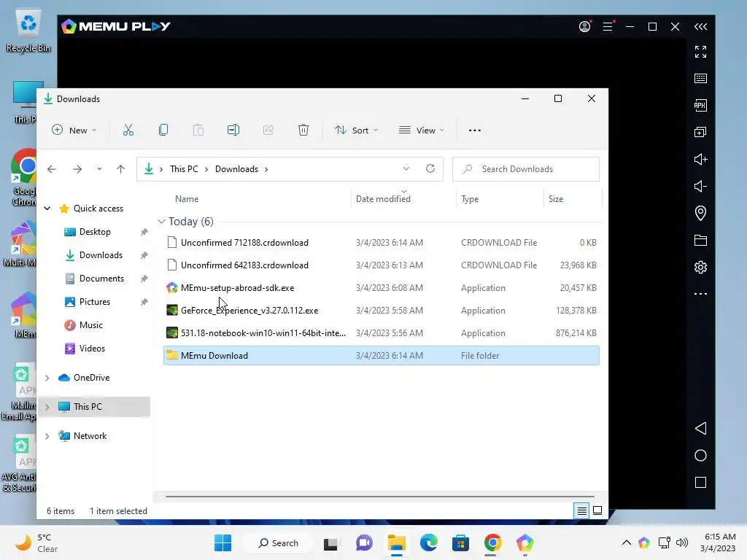Open MEmu hamburger menu in title bar
This screenshot has height=560, width=747.
(x=608, y=26)
